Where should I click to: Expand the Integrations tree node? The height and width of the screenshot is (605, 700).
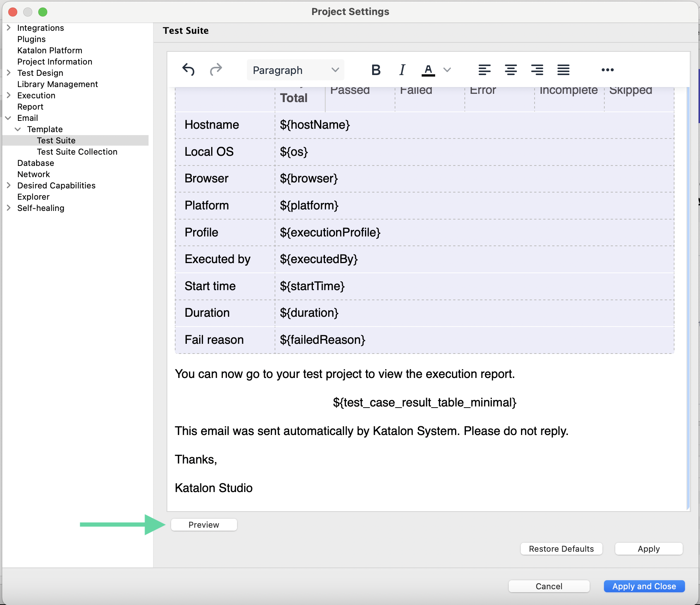(9, 28)
